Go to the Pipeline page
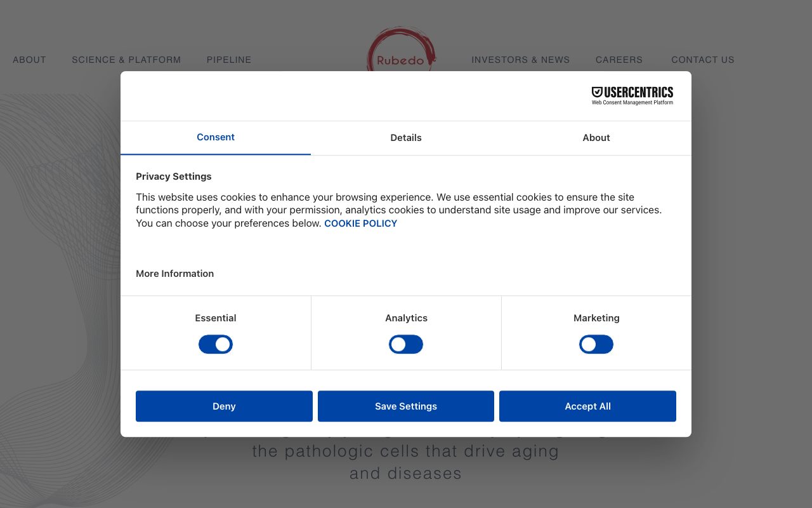This screenshot has height=508, width=812. click(229, 60)
